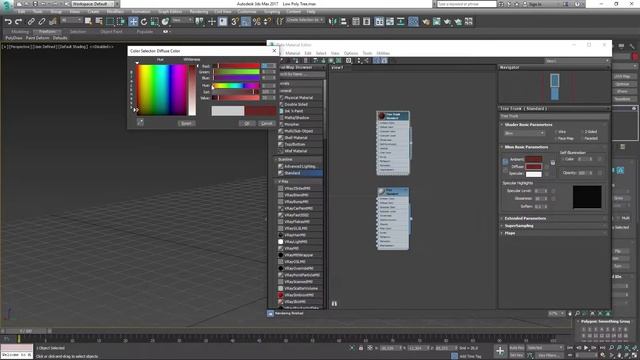Screen dimensions: 640x360
Task: Switch to the Freeform ribbon tab
Action: (47, 31)
